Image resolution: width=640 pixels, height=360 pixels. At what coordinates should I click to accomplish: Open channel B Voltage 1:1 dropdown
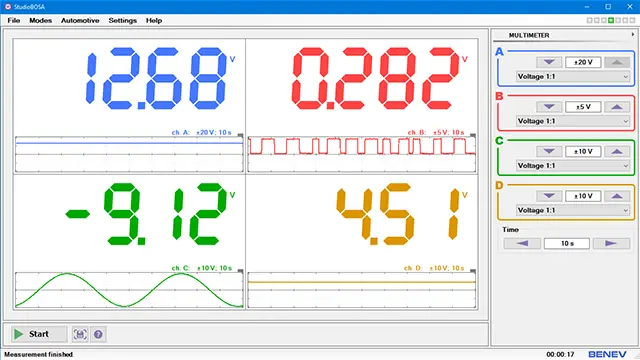573,121
